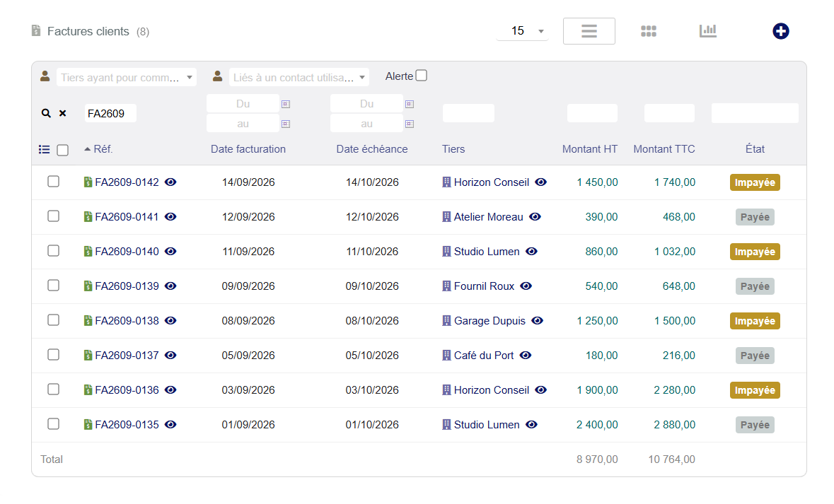This screenshot has width=834, height=504.
Task: Check the row for FA2609-0142
Action: click(53, 182)
